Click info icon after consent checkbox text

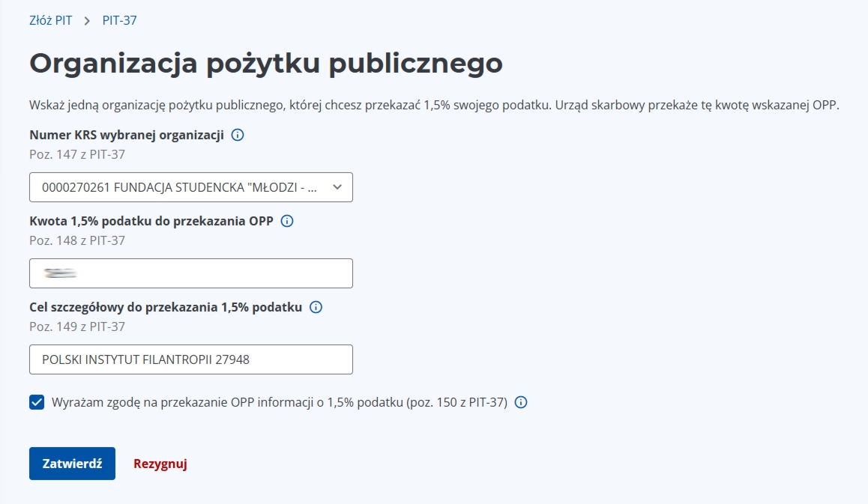tap(521, 402)
